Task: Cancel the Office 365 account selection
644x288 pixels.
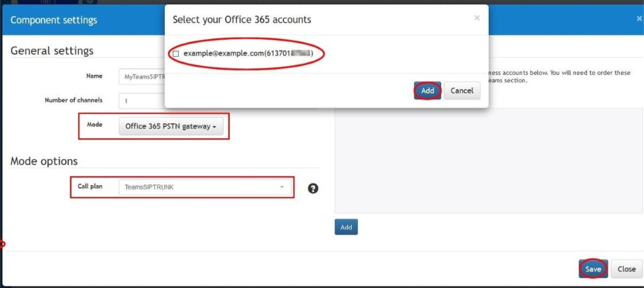Action: click(462, 91)
